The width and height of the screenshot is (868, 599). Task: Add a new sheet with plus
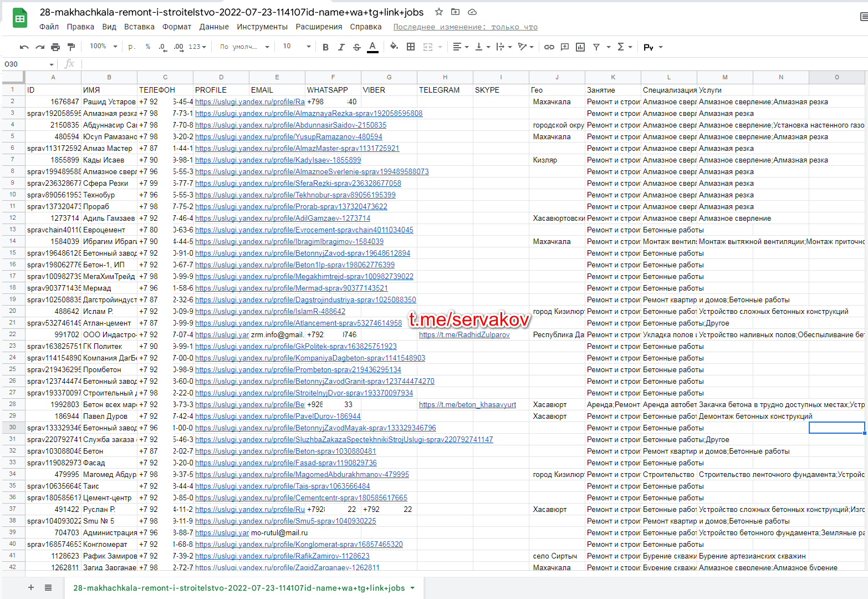31,587
